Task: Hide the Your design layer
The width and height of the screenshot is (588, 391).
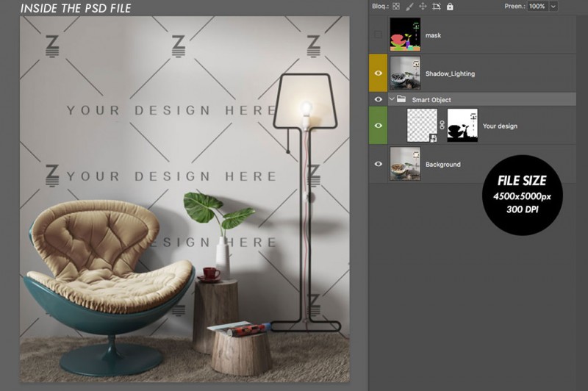Action: pyautogui.click(x=378, y=125)
